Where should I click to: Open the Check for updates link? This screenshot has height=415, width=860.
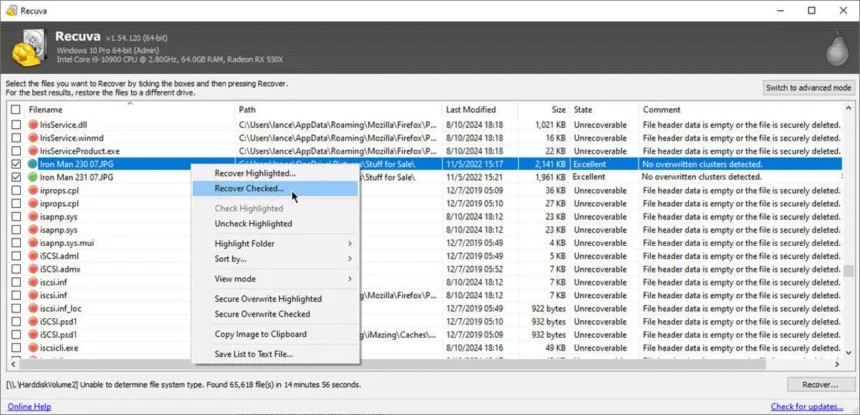click(x=807, y=407)
